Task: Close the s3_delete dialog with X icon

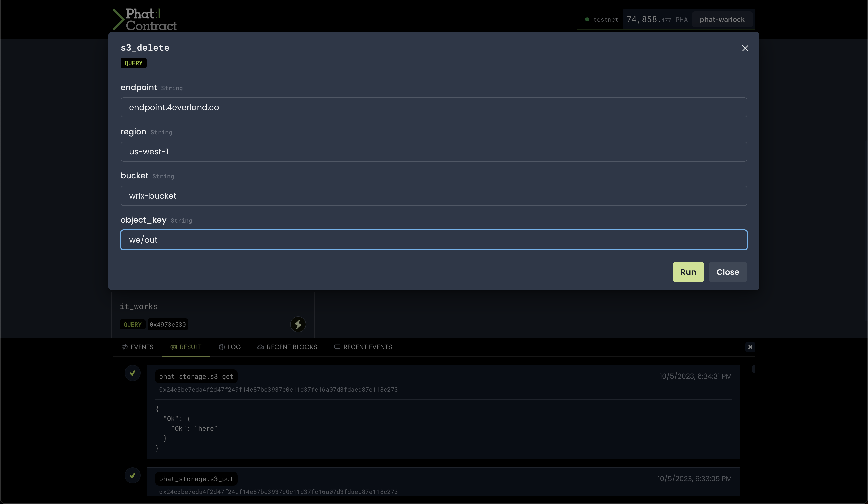Action: [745, 48]
